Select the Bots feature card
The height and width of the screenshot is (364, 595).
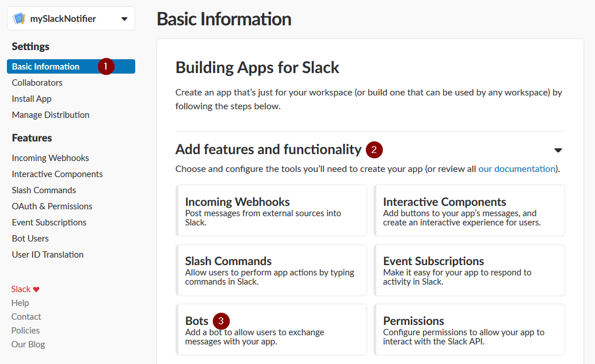click(271, 329)
